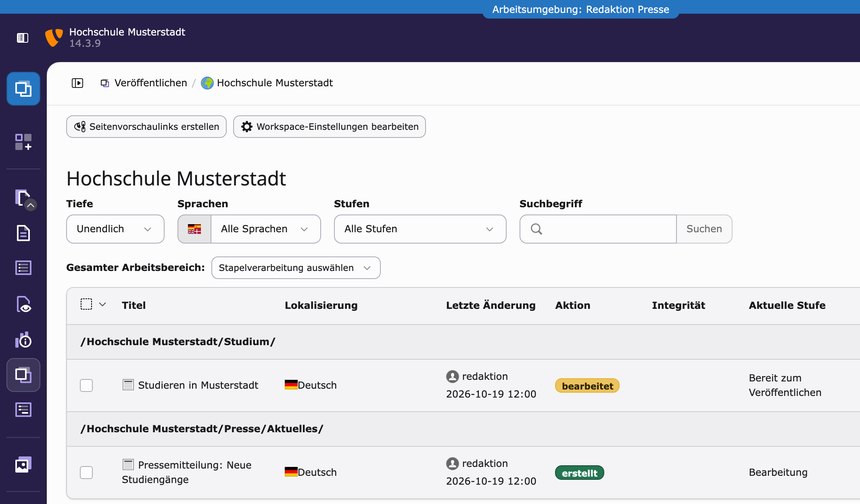Screen dimensions: 860x504
Task: Click Arbeitsumgebung: Redaktion Presse banner
Action: [581, 9]
